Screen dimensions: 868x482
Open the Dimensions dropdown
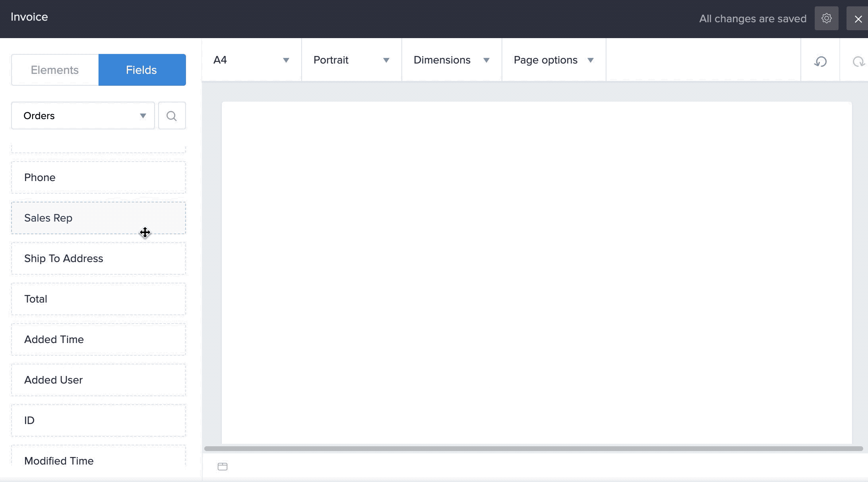(451, 60)
